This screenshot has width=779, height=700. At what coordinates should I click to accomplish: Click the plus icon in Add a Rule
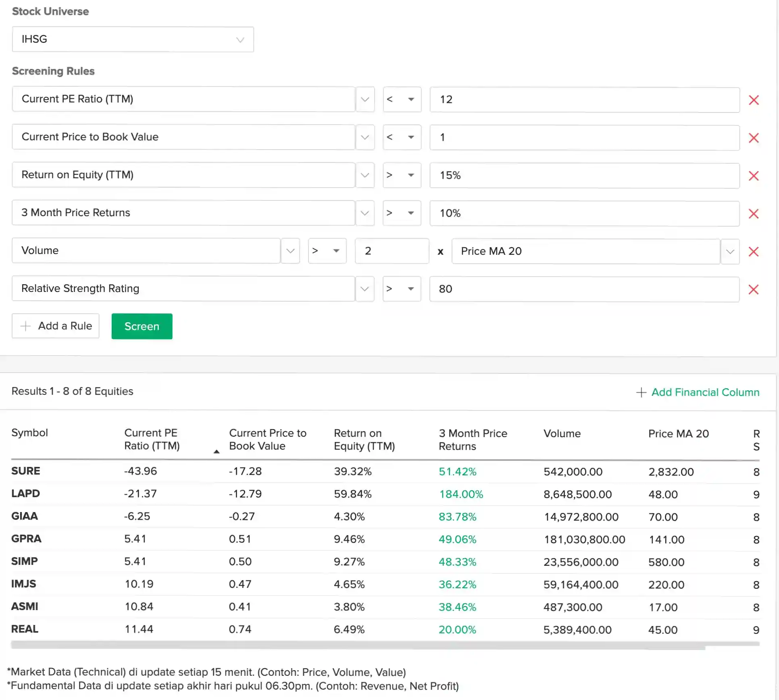tap(26, 326)
